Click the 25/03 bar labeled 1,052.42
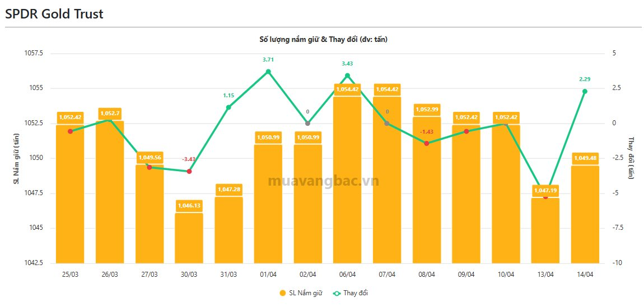This screenshot has width=644, height=307. tap(70, 194)
